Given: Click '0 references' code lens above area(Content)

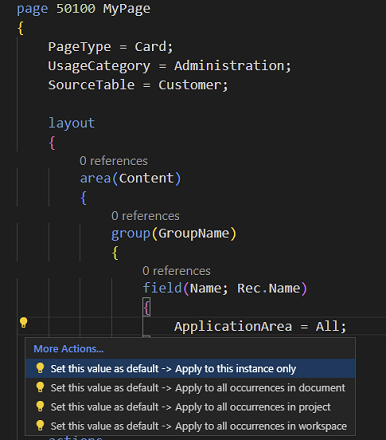Looking at the screenshot, I should (113, 161).
